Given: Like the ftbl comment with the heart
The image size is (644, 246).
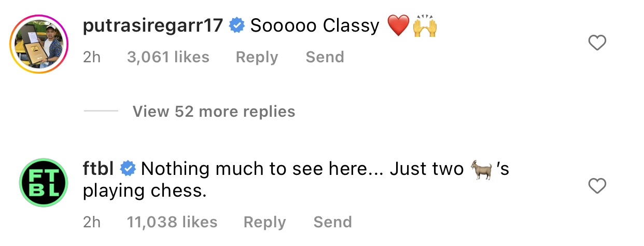Looking at the screenshot, I should [598, 185].
